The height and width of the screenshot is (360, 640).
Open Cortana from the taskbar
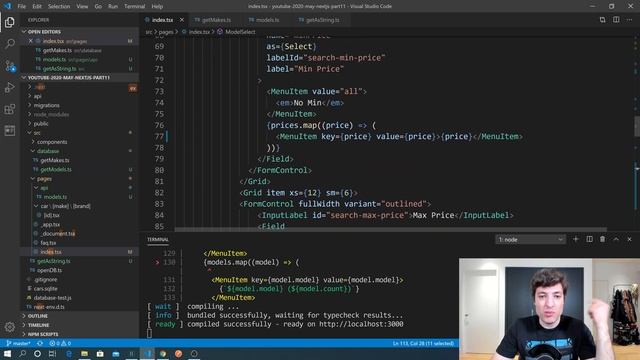point(37,353)
